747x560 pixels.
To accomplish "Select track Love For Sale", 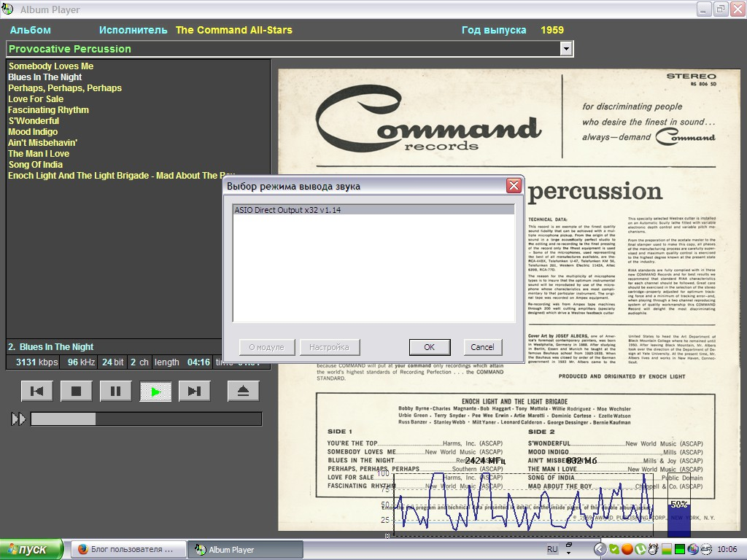I will click(36, 99).
